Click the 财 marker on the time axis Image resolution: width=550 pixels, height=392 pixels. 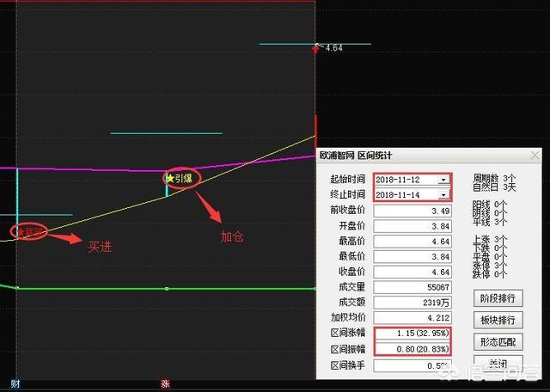(15, 383)
